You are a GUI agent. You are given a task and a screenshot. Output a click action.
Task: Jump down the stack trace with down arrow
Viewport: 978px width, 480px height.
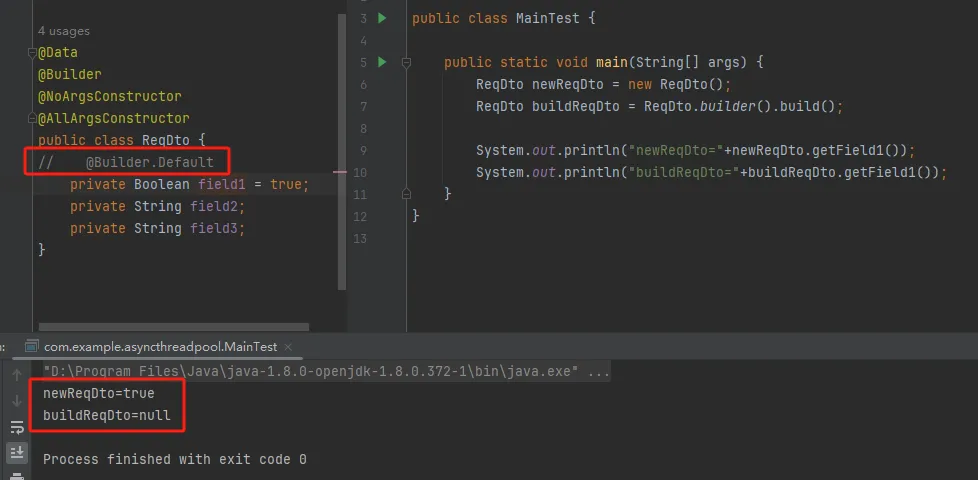[x=17, y=400]
